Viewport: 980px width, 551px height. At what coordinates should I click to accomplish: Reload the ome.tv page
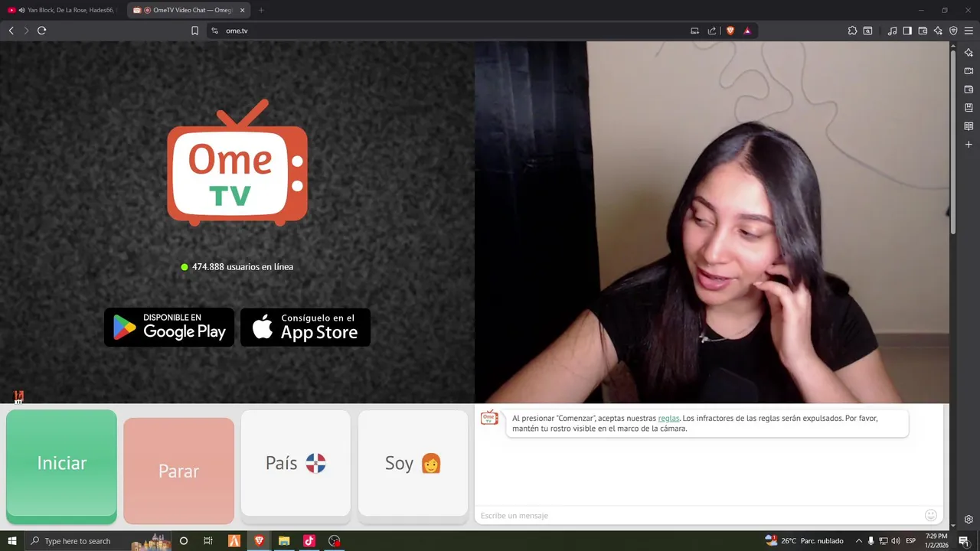tap(41, 31)
